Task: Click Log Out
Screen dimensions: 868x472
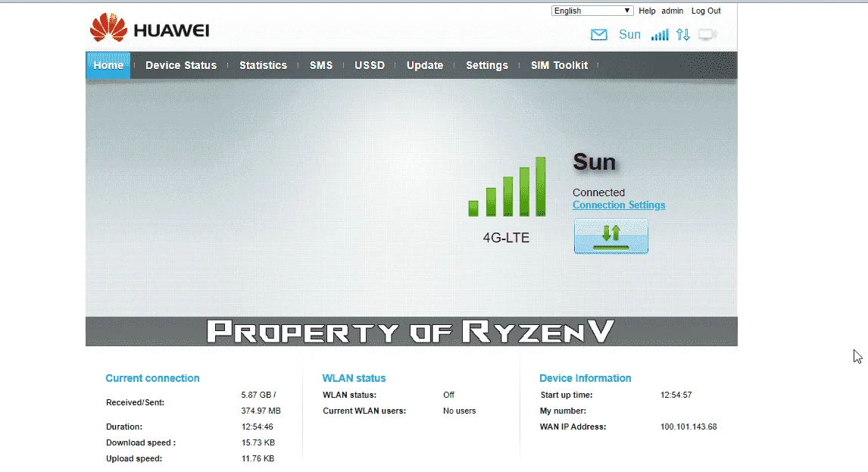Action: coord(706,11)
